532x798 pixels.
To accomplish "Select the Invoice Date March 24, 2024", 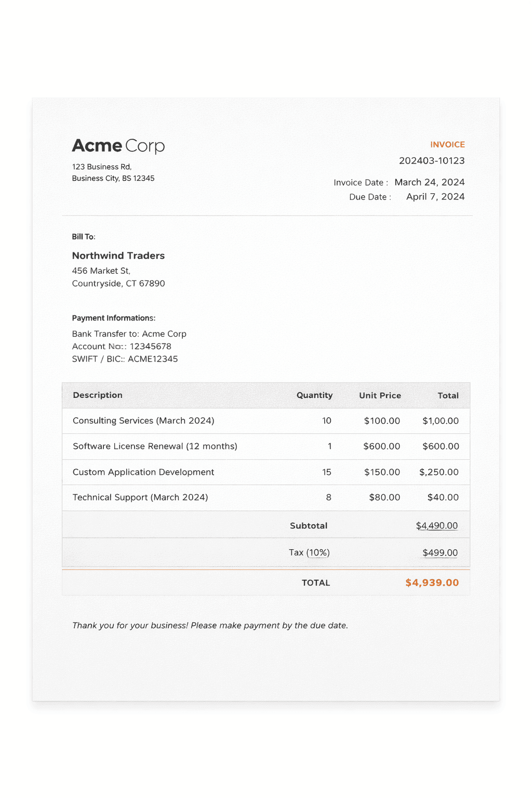I will (x=430, y=182).
